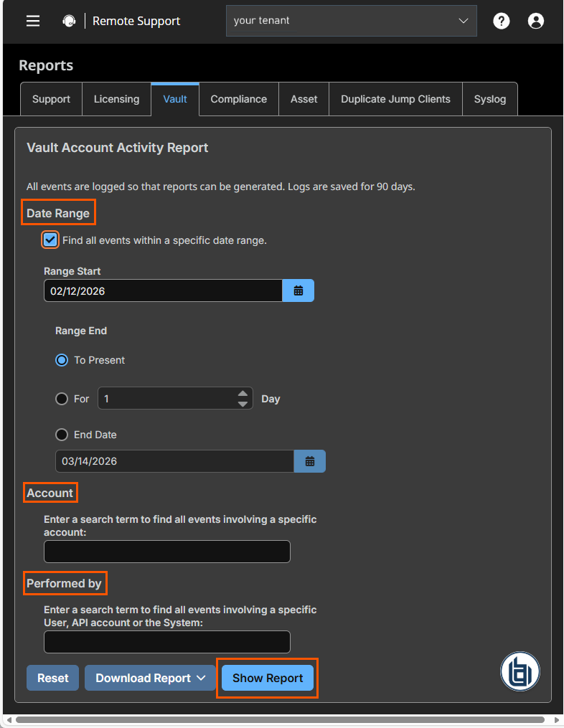This screenshot has width=564, height=728.
Task: Decrease the For days stepper value
Action: [x=243, y=404]
